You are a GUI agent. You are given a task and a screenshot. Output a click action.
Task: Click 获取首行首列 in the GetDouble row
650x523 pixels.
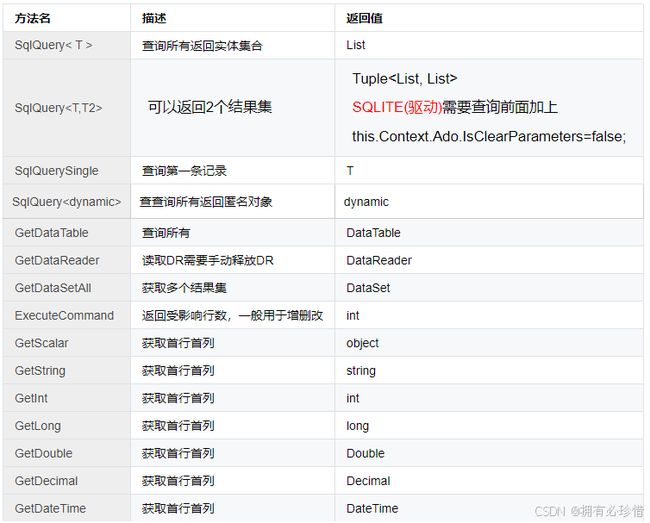click(x=178, y=453)
